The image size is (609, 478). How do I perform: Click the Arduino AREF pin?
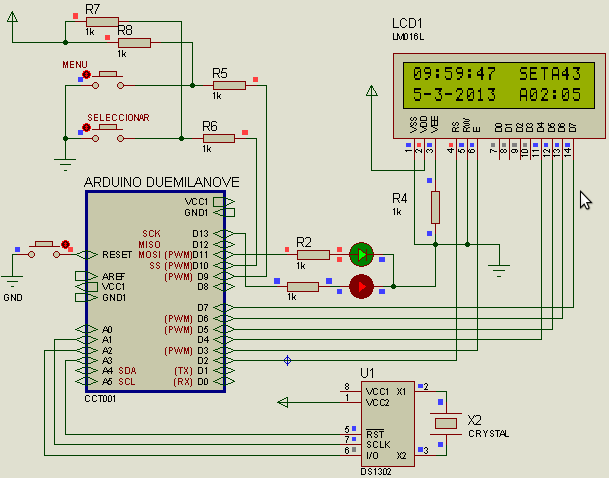coord(86,276)
